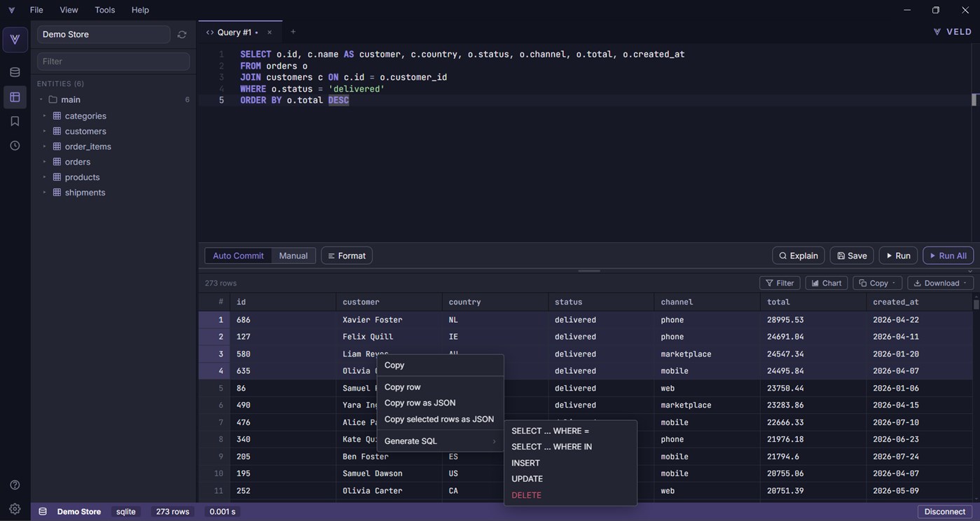Click the created_at column header
Image resolution: width=980 pixels, height=521 pixels.
tap(920, 302)
